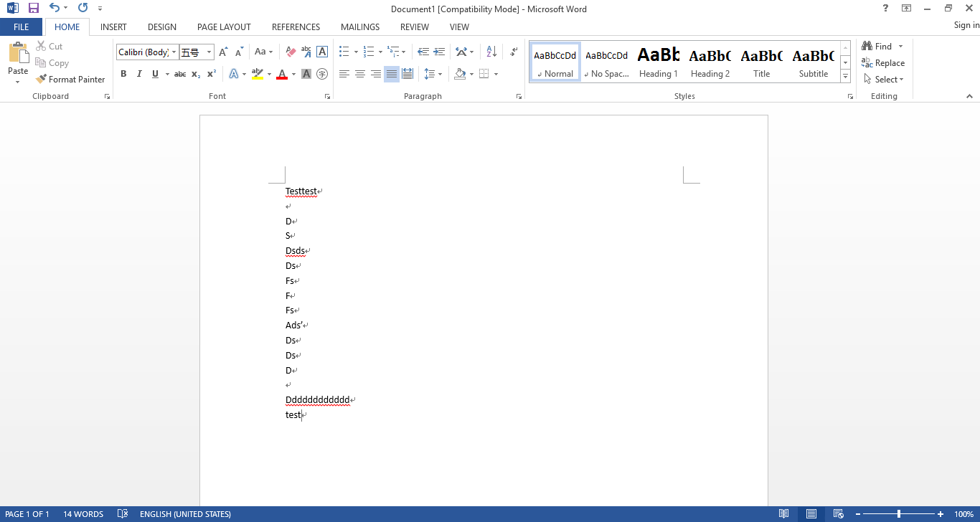Click the Save icon in title bar
The height and width of the screenshot is (522, 980).
33,9
